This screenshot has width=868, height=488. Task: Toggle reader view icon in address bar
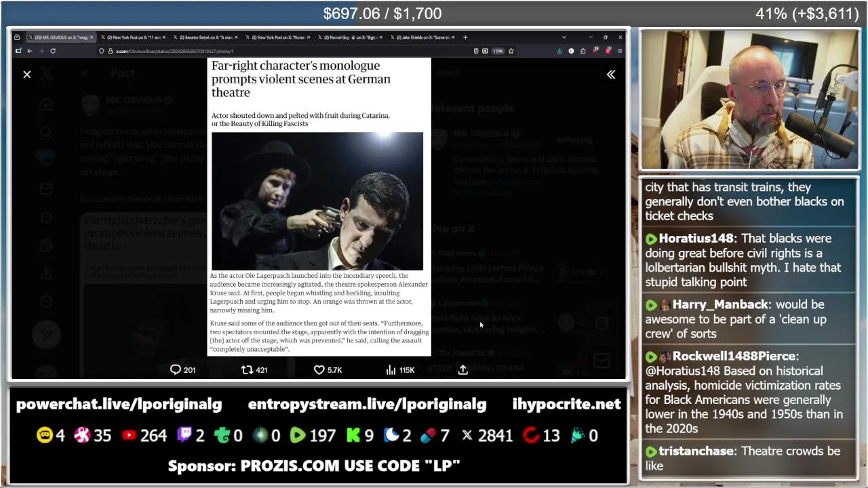[476, 51]
